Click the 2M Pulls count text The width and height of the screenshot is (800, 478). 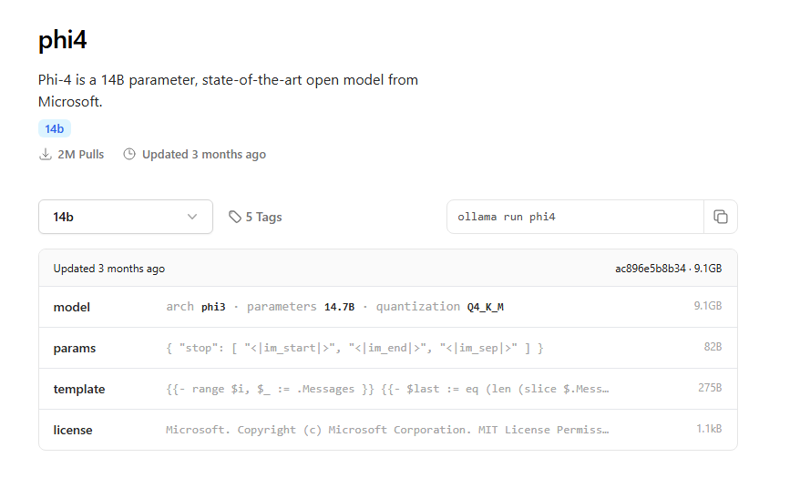point(81,154)
